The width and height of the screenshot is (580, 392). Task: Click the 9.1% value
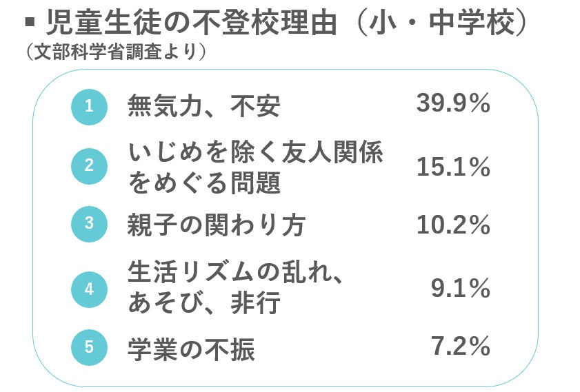pos(460,288)
